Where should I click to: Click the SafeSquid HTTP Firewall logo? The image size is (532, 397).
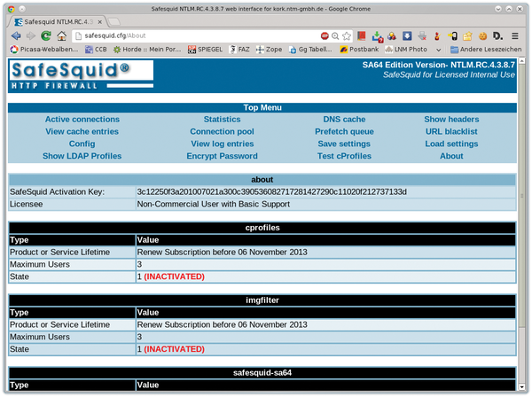coord(82,75)
